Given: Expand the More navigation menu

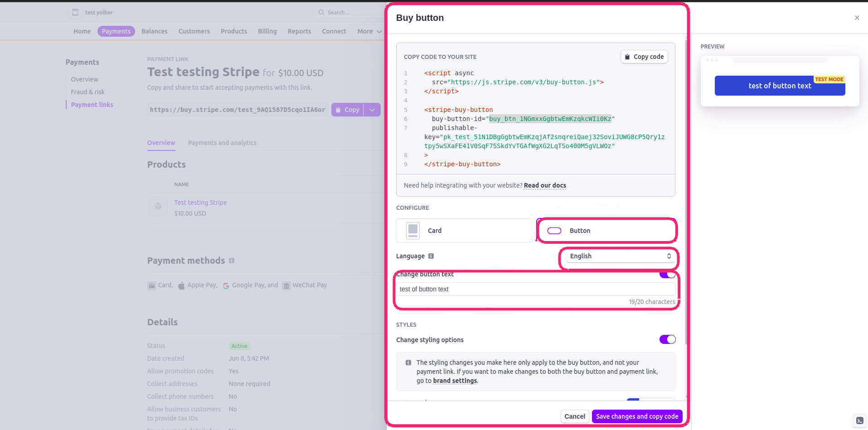Looking at the screenshot, I should pos(369,31).
